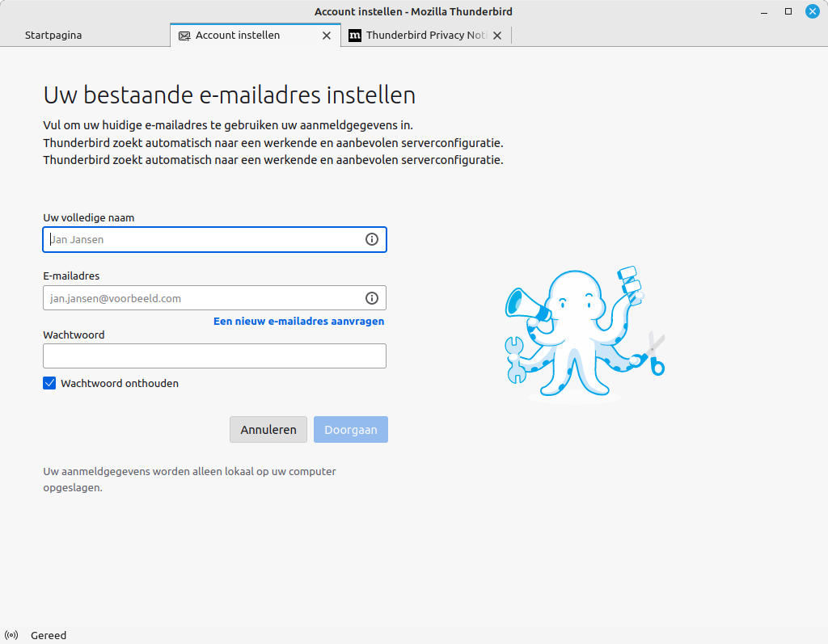Close the Thunderbird Privacy Notice tab
The image size is (828, 644).
pyautogui.click(x=498, y=36)
